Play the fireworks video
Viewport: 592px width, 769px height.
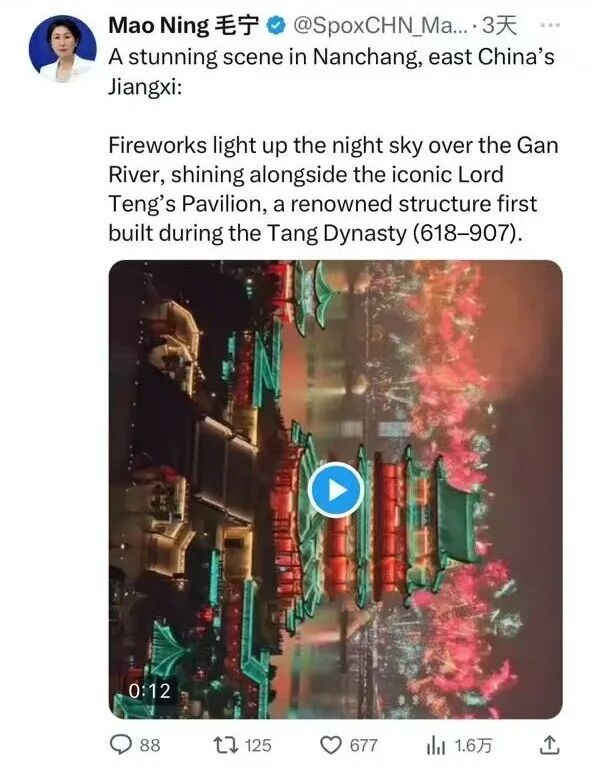tap(335, 490)
